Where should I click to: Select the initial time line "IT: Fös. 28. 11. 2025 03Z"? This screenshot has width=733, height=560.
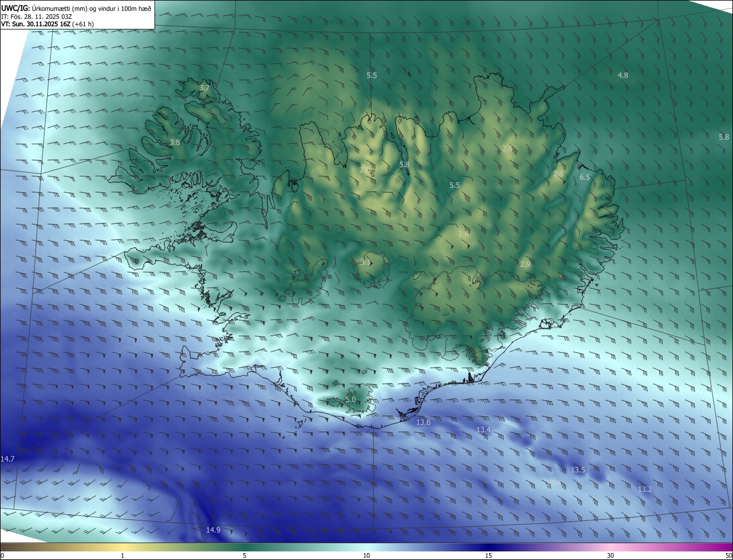coord(36,16)
